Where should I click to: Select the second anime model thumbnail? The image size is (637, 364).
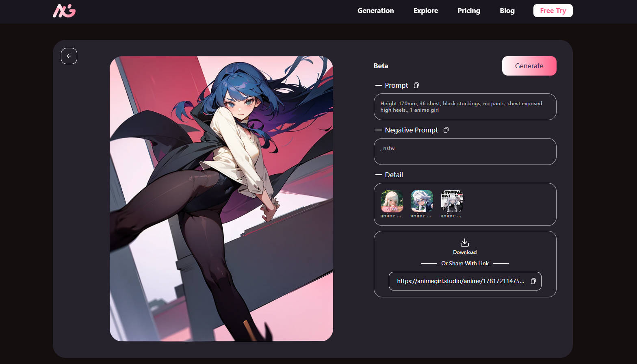pos(422,201)
